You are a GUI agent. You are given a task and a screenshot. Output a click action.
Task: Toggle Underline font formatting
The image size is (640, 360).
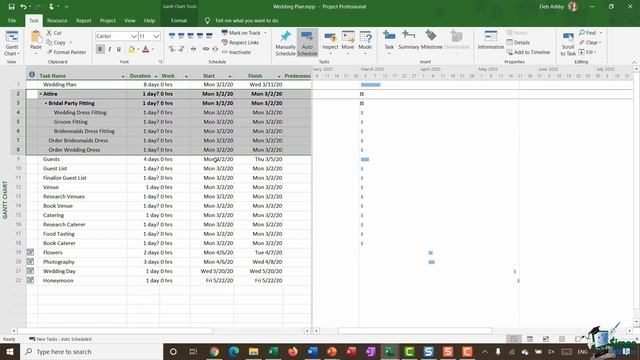[119, 49]
